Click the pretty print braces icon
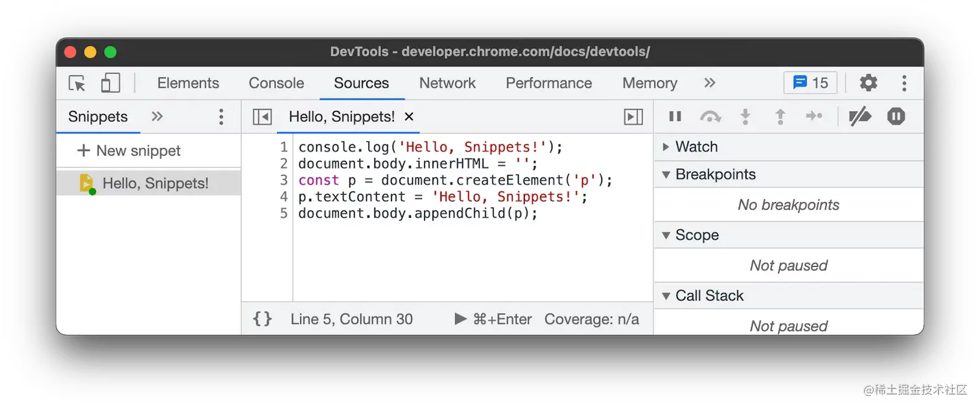Image resolution: width=980 pixels, height=409 pixels. [x=262, y=319]
